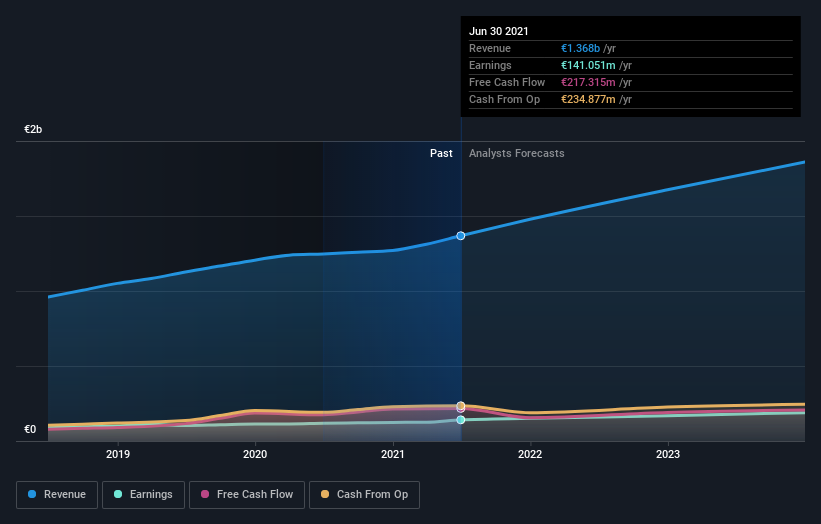
Task: Click the €234.877m cash from op value
Action: [x=588, y=99]
